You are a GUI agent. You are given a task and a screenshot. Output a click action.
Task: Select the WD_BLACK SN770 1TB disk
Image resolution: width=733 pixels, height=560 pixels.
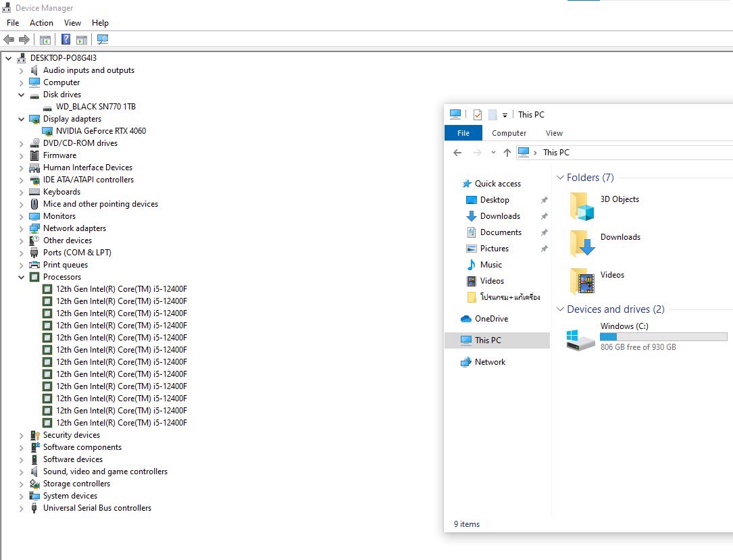(x=95, y=107)
